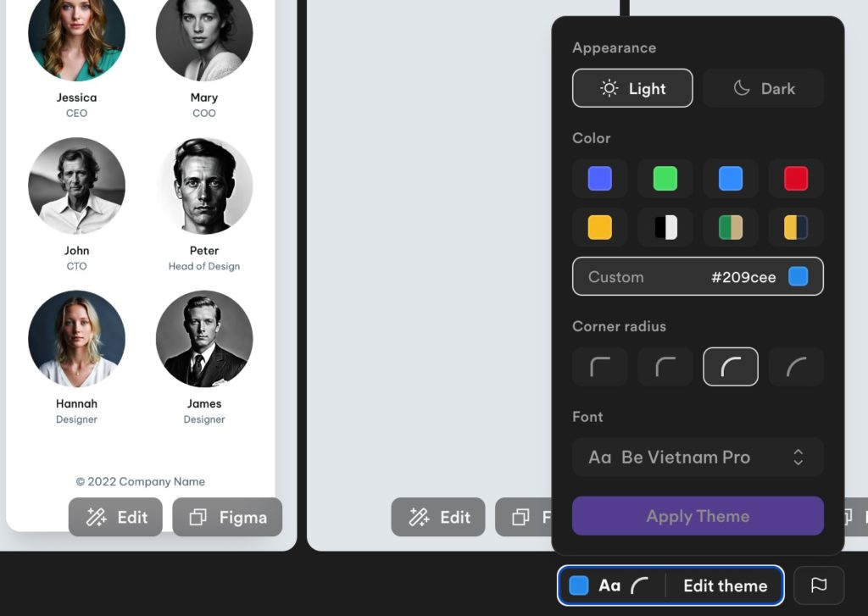Switch appearance to Dark mode
The height and width of the screenshot is (616, 868).
coord(764,88)
